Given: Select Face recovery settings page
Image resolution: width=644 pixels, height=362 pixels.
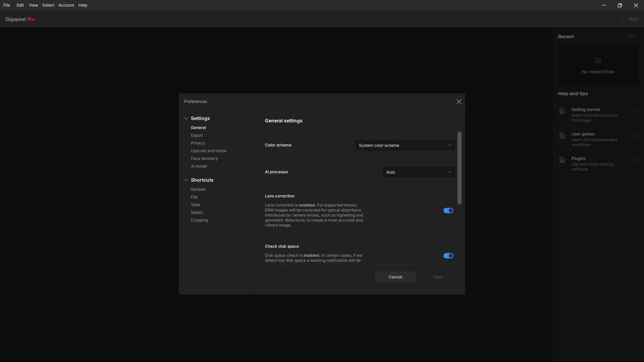Looking at the screenshot, I should pos(204,159).
